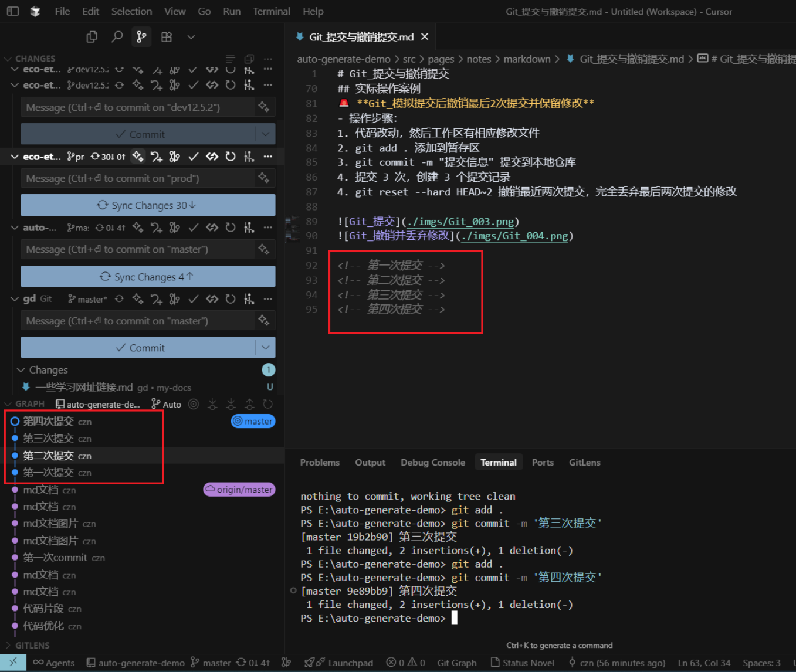
Task: Click view-as-list icon in CHANGES header
Action: pos(231,59)
